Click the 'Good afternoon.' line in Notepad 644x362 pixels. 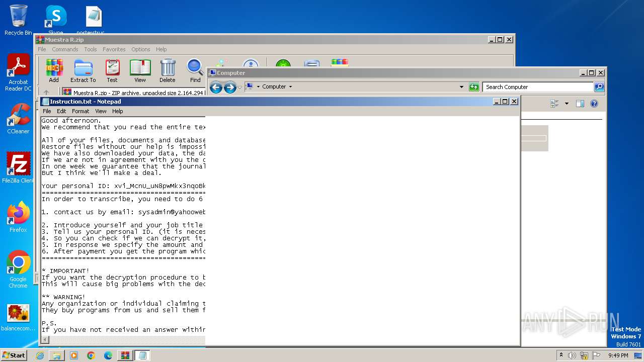pyautogui.click(x=71, y=121)
